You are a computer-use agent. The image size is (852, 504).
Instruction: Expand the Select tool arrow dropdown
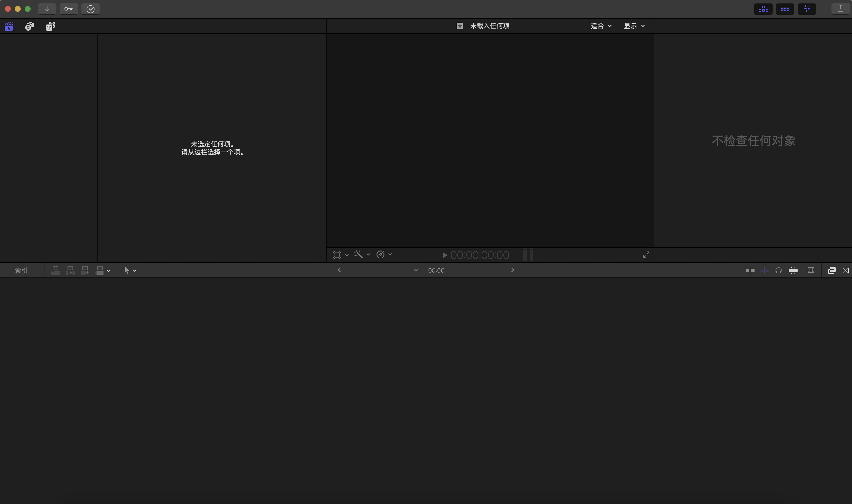tap(135, 271)
